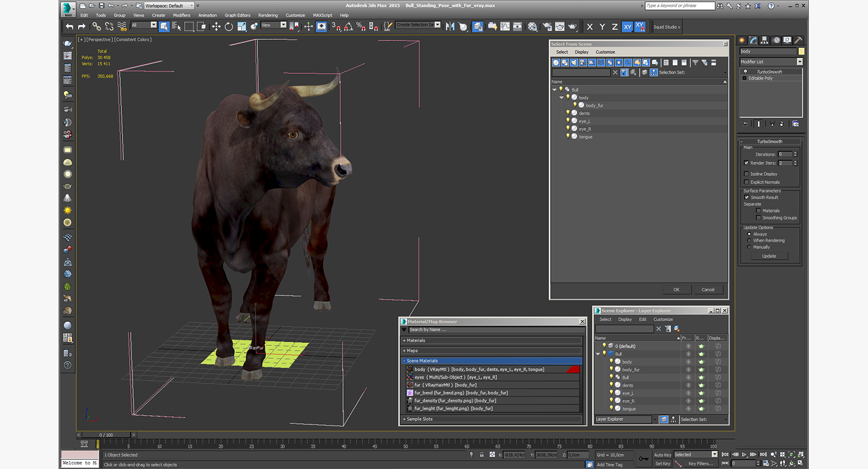The image size is (868, 469).
Task: Click the Undo arrow in main toolbar
Action: point(70,26)
